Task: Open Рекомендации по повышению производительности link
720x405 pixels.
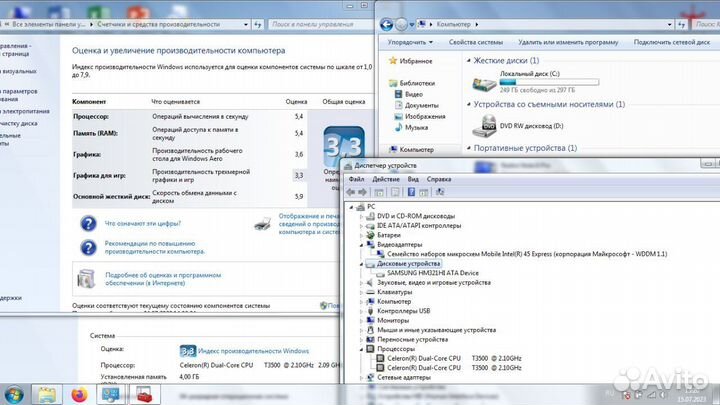Action: pos(155,248)
